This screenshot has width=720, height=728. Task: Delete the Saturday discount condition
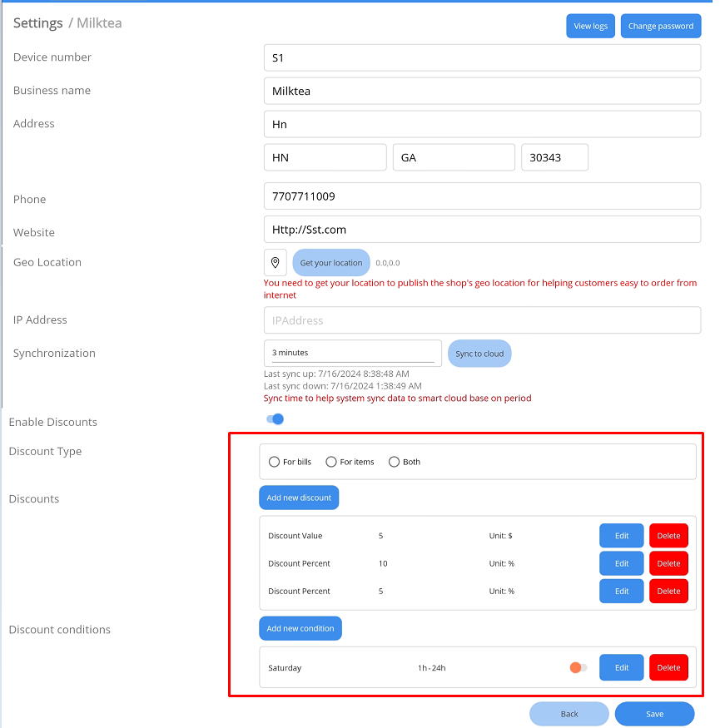tap(668, 667)
